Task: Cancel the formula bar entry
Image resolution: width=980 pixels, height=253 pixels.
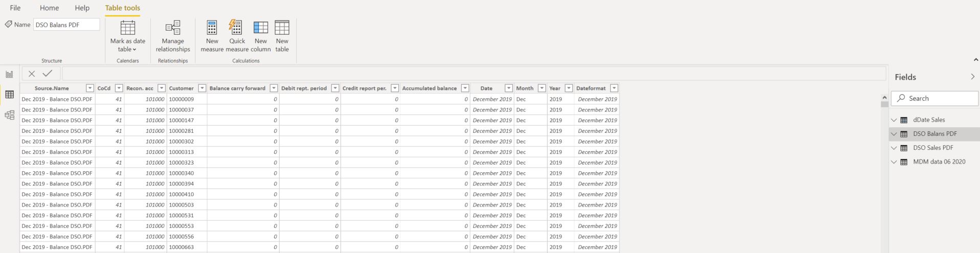Action: (32, 74)
